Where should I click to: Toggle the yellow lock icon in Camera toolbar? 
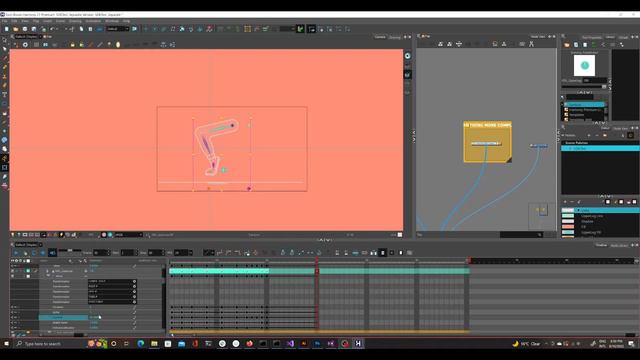[73, 44]
